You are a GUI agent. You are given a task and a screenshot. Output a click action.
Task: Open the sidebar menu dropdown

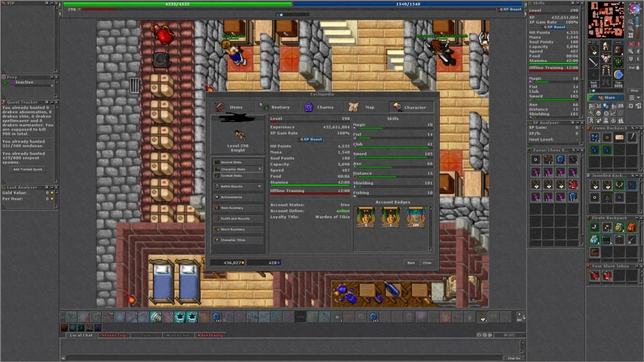(634, 97)
